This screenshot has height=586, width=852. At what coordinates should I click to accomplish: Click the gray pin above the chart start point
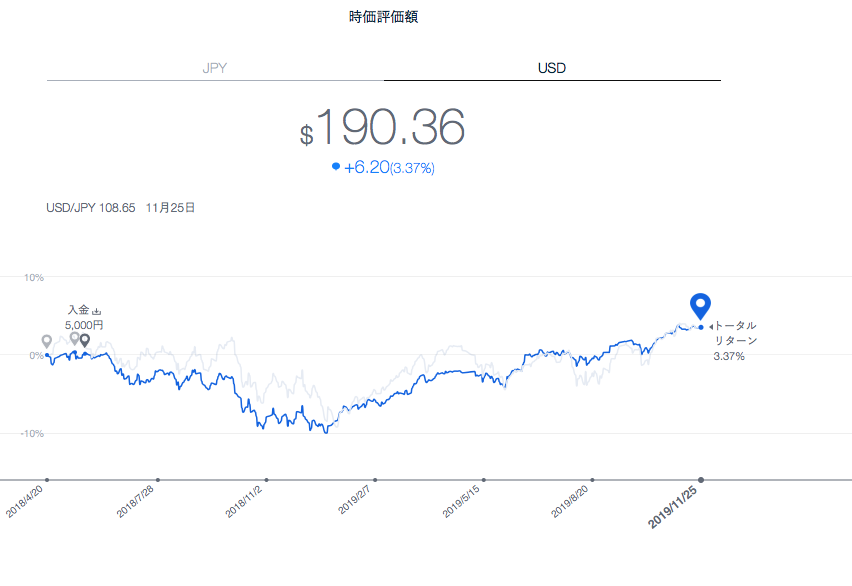(47, 341)
